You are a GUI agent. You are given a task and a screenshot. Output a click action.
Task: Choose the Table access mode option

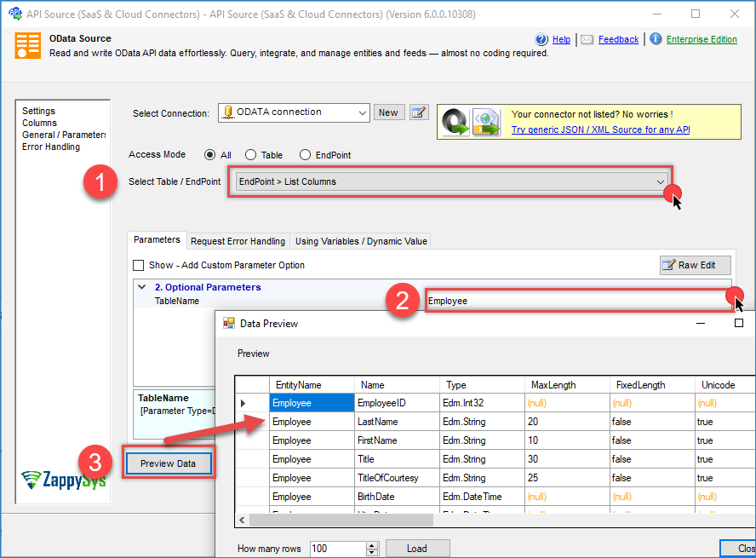point(250,155)
